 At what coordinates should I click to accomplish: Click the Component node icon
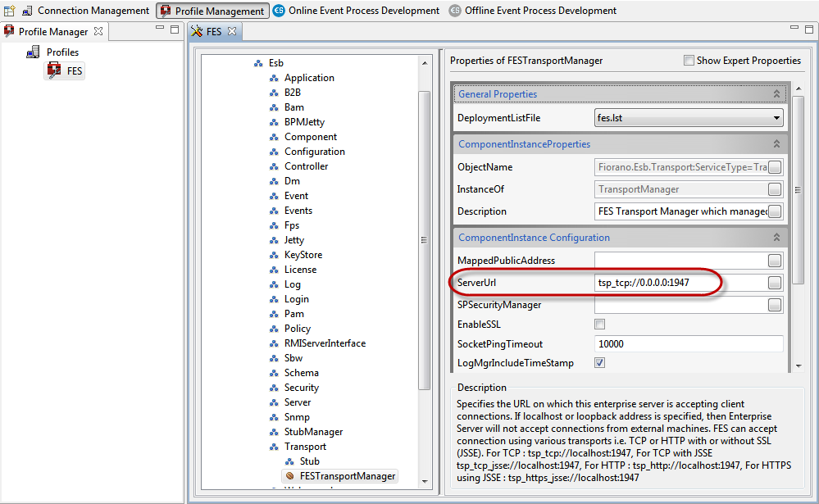click(274, 138)
